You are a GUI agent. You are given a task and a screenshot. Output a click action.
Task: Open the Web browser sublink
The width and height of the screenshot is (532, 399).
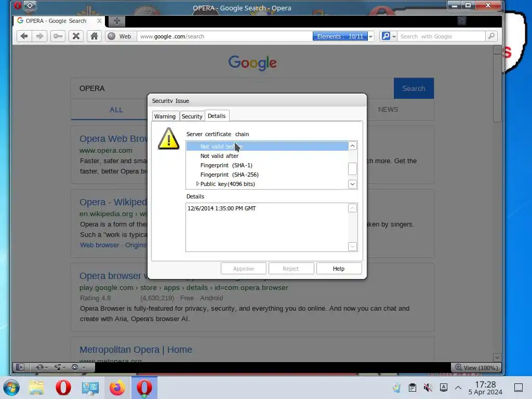click(99, 245)
